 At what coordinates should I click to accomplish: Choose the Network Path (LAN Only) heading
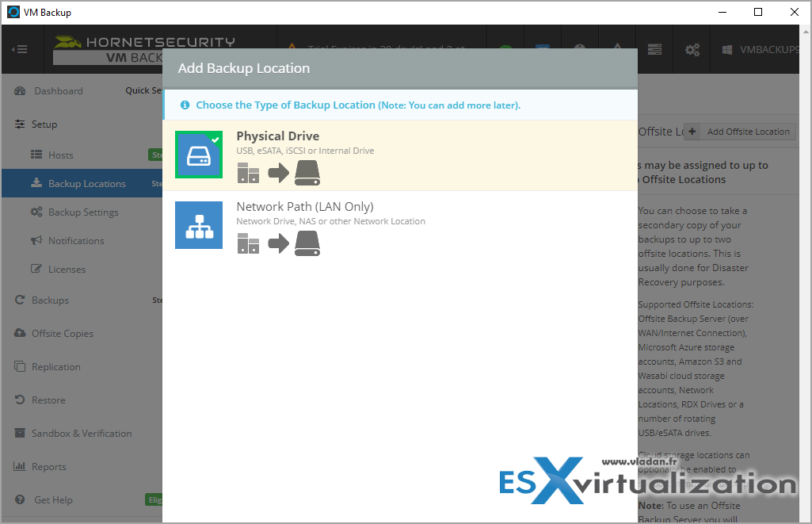(x=304, y=206)
